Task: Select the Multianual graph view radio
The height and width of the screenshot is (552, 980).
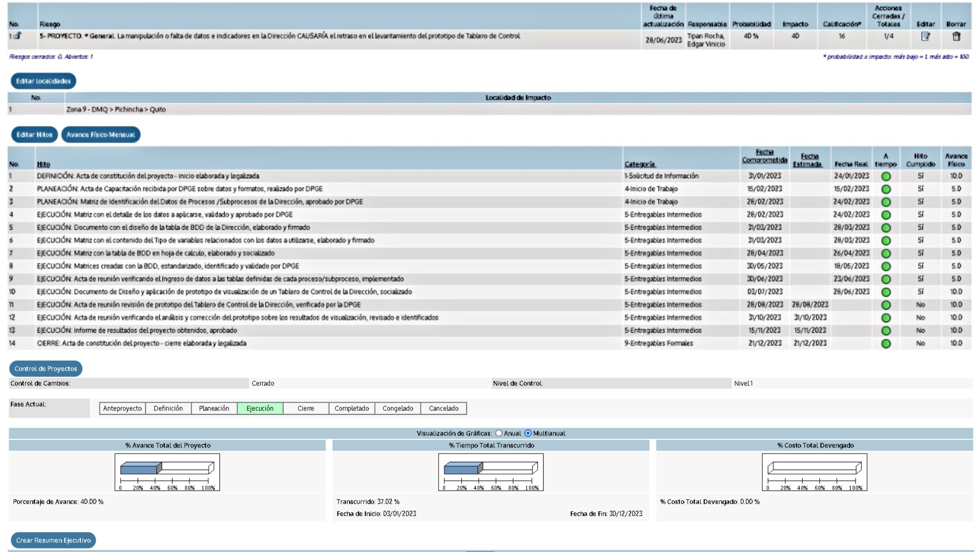Action: pos(528,433)
